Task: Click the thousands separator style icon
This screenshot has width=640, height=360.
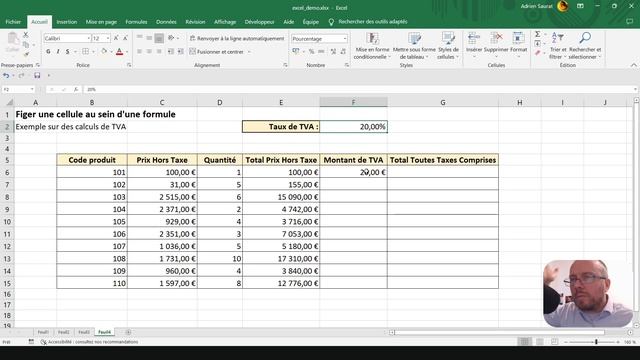Action: pos(321,51)
